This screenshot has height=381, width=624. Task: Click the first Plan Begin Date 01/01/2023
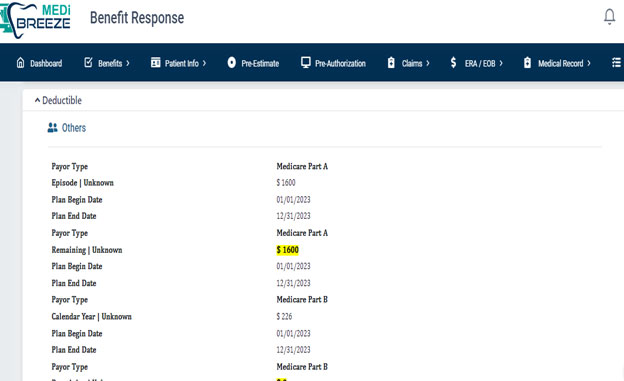293,199
